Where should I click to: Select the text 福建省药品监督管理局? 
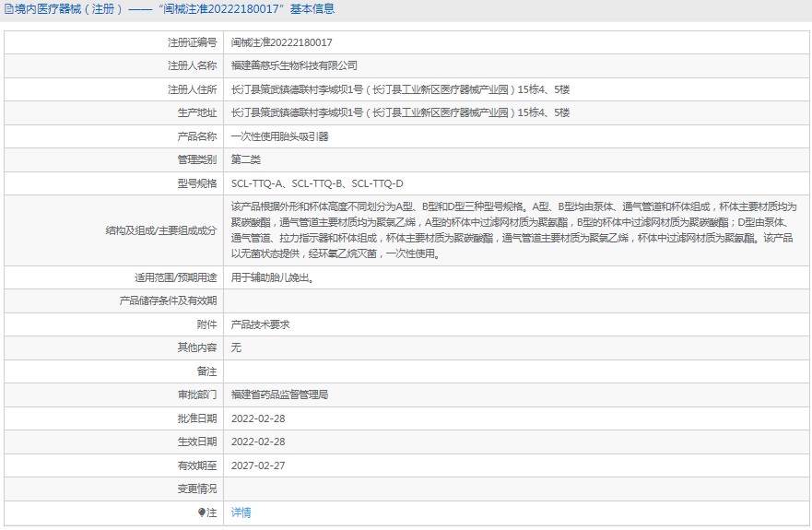pos(279,395)
